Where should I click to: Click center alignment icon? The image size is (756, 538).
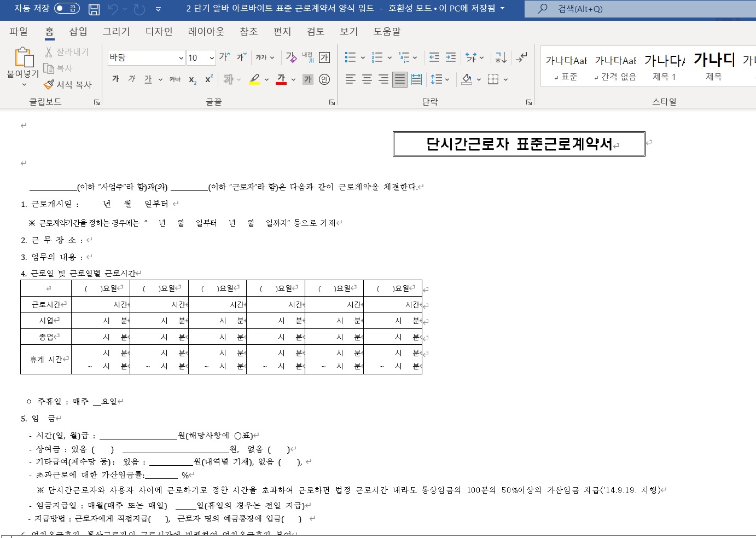pyautogui.click(x=367, y=79)
